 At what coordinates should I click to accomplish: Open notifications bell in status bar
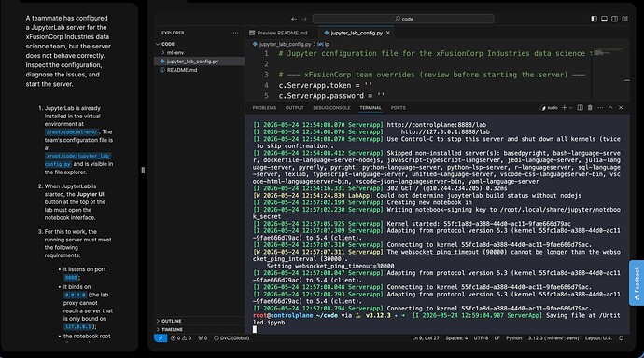pyautogui.click(x=621, y=338)
